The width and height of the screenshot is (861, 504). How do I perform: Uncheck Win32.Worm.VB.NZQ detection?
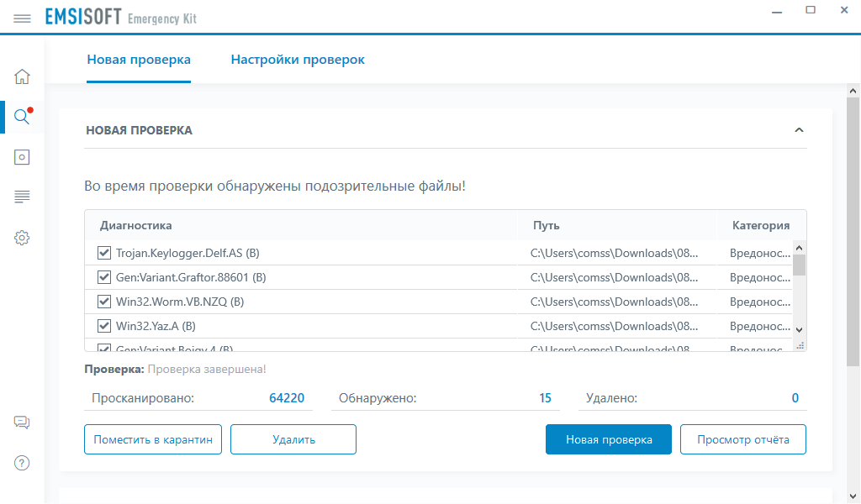pyautogui.click(x=104, y=302)
